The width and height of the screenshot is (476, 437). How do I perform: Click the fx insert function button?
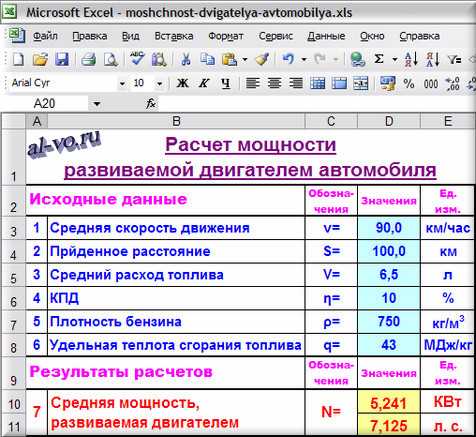point(151,104)
